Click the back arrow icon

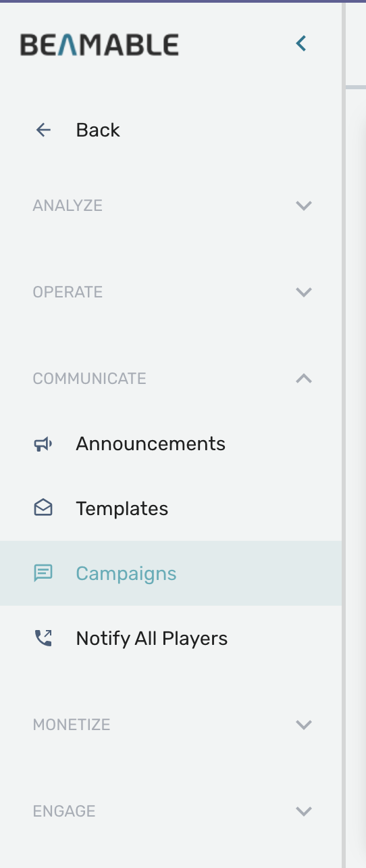43,130
